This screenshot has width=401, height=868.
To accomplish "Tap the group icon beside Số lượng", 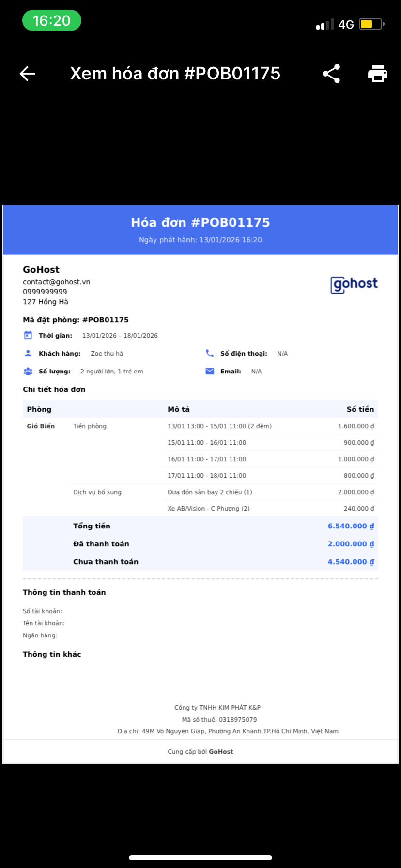I will [x=28, y=372].
